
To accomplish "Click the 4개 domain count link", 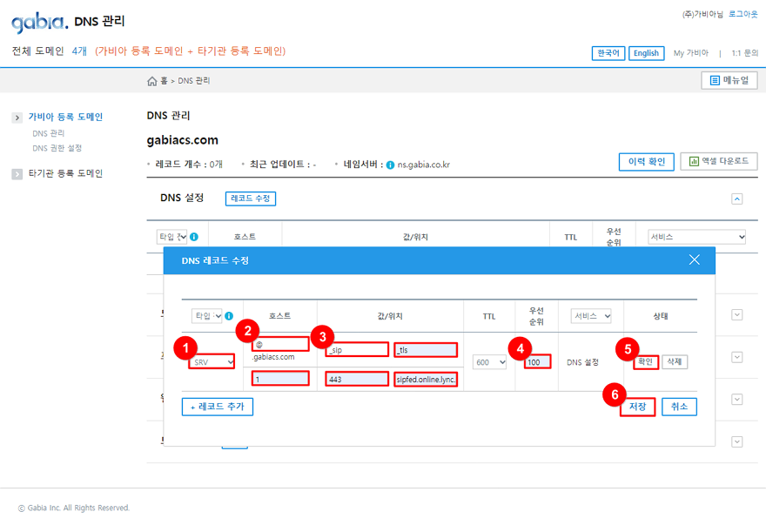I will [79, 51].
